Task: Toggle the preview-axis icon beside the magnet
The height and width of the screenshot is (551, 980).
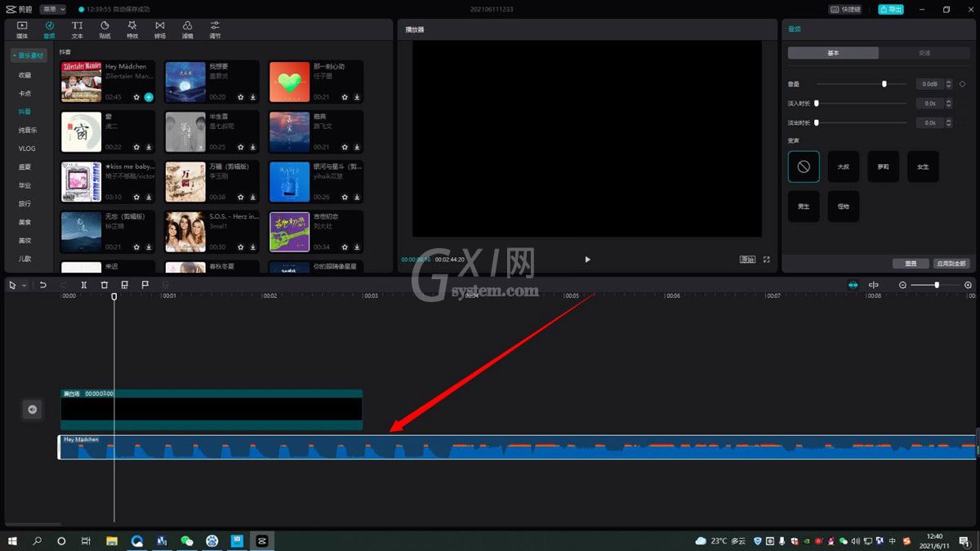Action: coord(873,285)
